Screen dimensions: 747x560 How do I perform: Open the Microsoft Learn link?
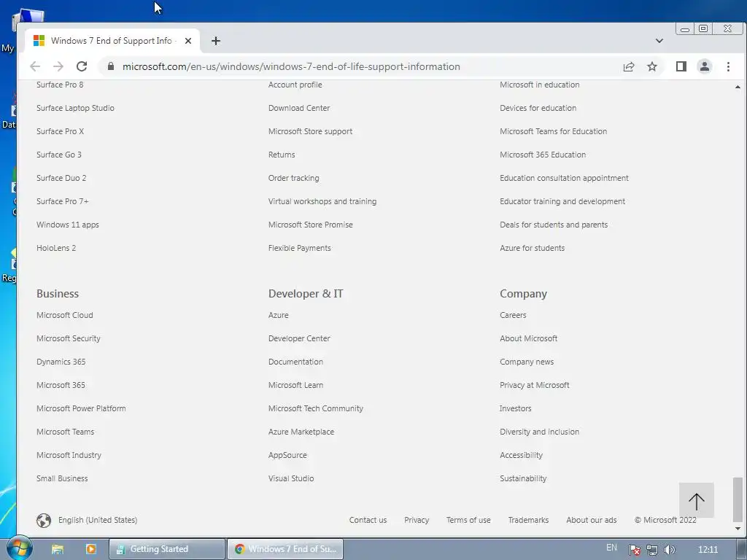click(295, 385)
